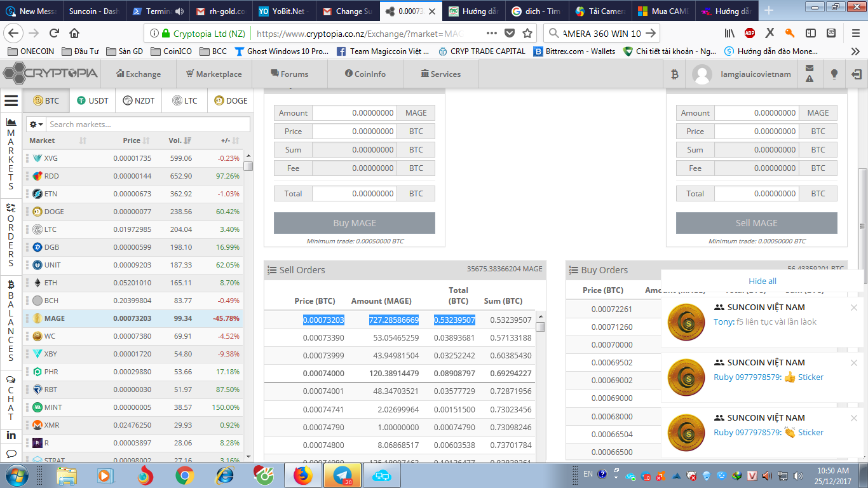Viewport: 868px width, 488px height.
Task: Bookmark this page with the star icon
Action: pos(527,33)
